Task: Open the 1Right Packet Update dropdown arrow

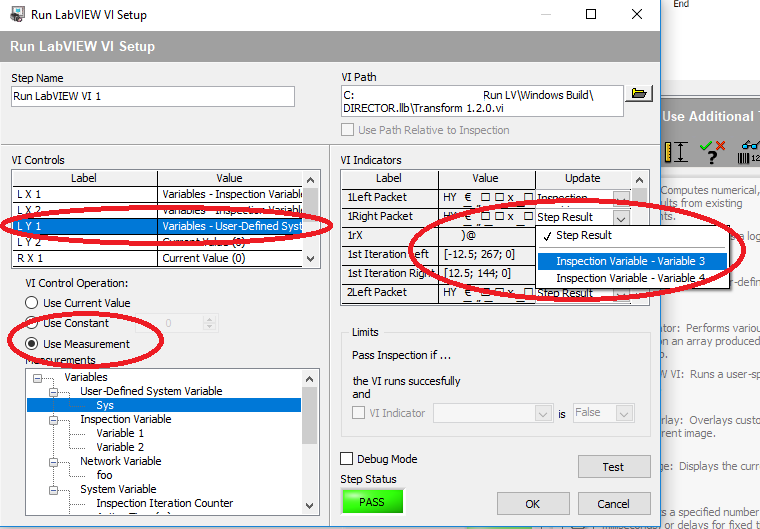Action: 621,217
